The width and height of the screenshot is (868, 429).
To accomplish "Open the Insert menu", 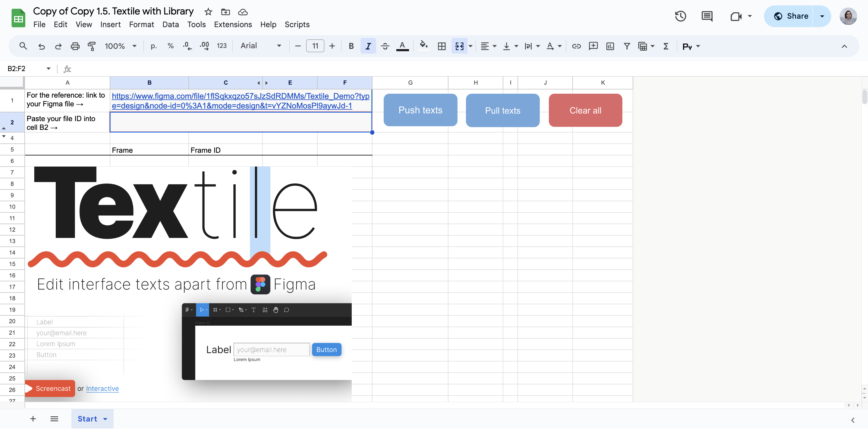I will [x=110, y=24].
